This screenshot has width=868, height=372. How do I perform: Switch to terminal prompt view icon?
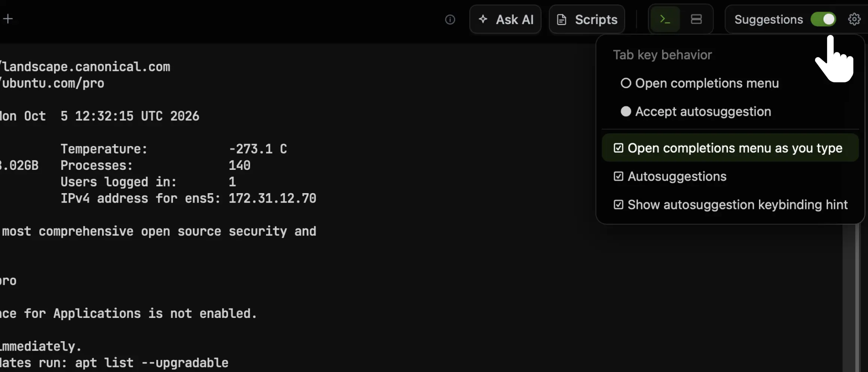(665, 19)
